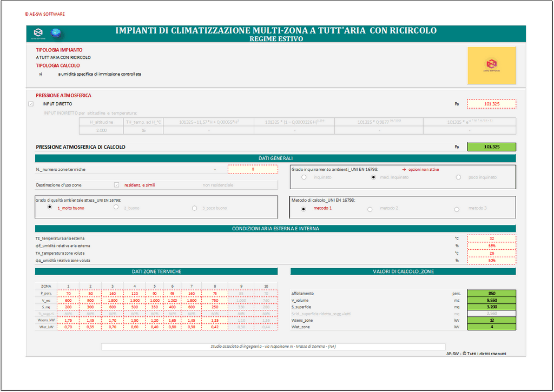The width and height of the screenshot is (554, 392).
Task: Toggle the INPUT DIRETTO checkbox
Action: tap(31, 104)
